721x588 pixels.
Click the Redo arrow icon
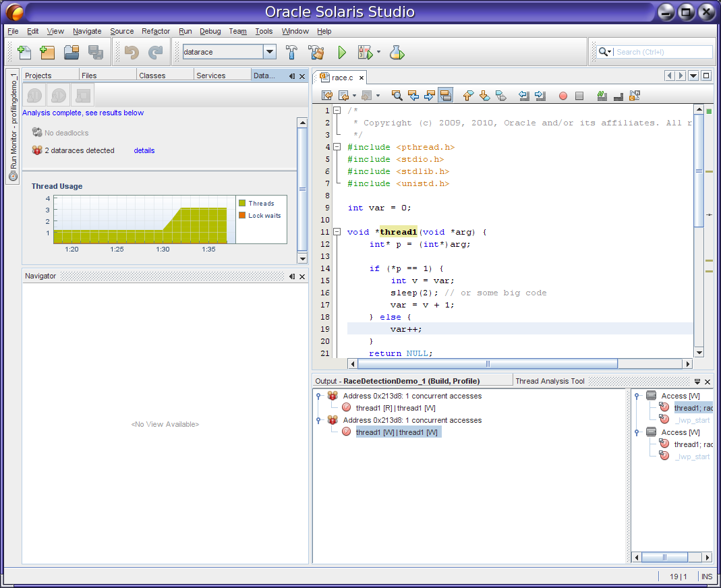point(155,53)
